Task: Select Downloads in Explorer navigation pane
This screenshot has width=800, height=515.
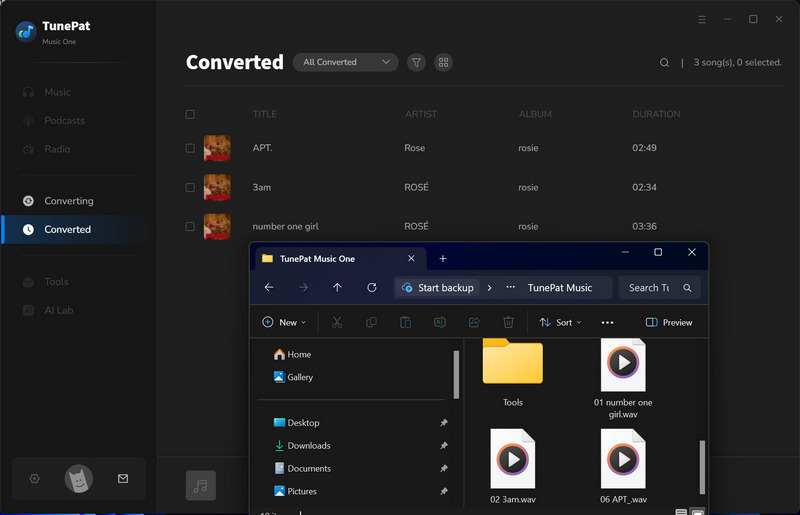Action: 308,446
